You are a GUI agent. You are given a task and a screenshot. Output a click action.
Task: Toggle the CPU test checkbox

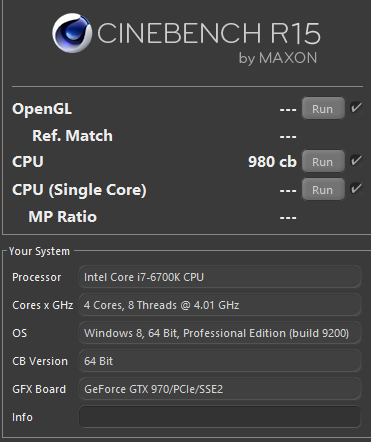coord(356,161)
